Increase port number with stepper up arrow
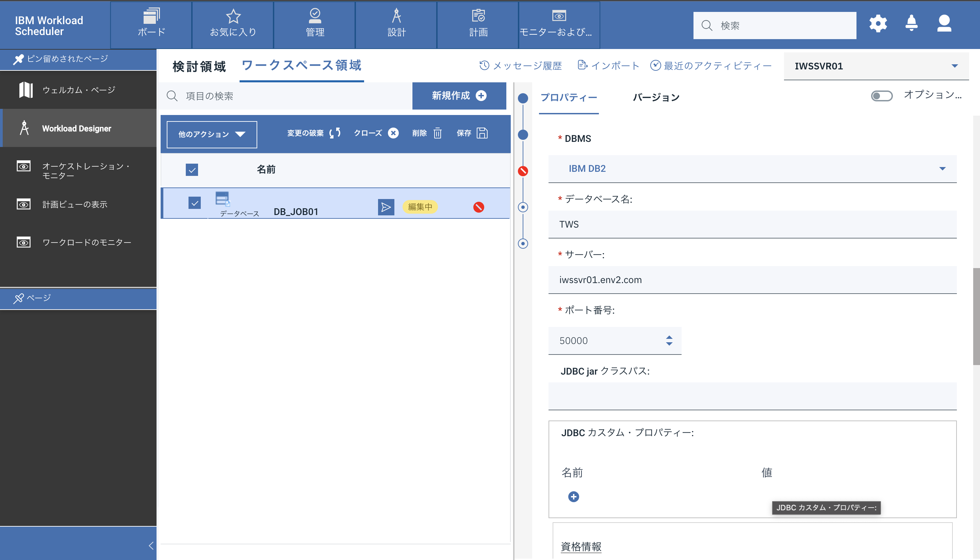Image resolution: width=980 pixels, height=560 pixels. coord(669,337)
